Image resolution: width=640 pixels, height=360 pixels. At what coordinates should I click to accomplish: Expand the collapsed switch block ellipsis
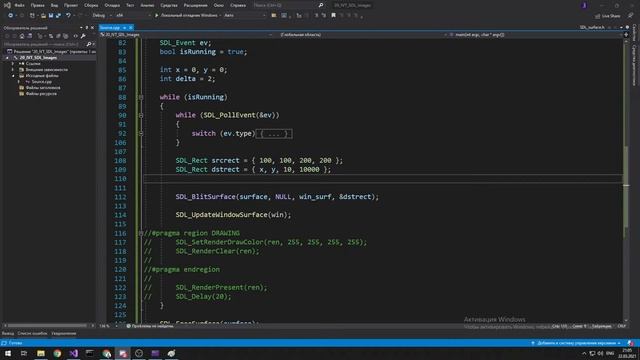tap(274, 133)
